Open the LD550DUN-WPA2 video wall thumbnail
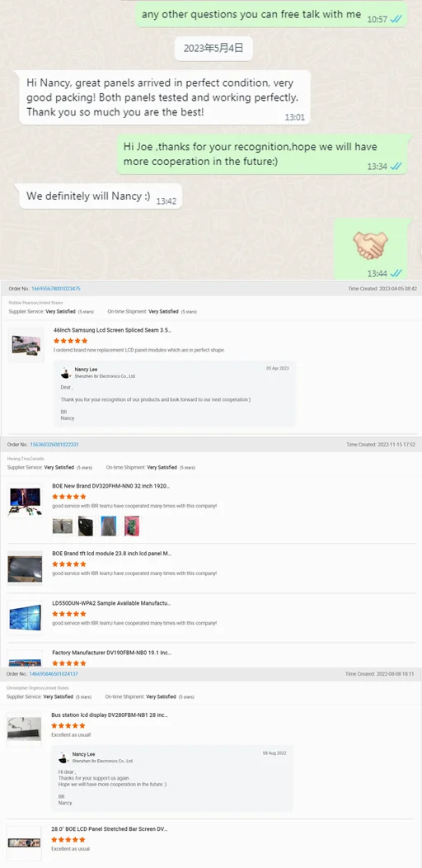This screenshot has width=422, height=868. pyautogui.click(x=25, y=618)
